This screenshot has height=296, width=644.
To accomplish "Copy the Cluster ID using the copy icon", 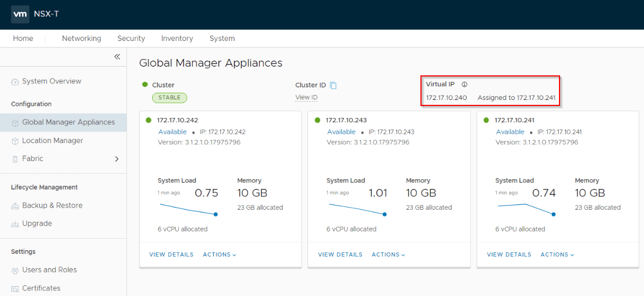I will tap(333, 86).
